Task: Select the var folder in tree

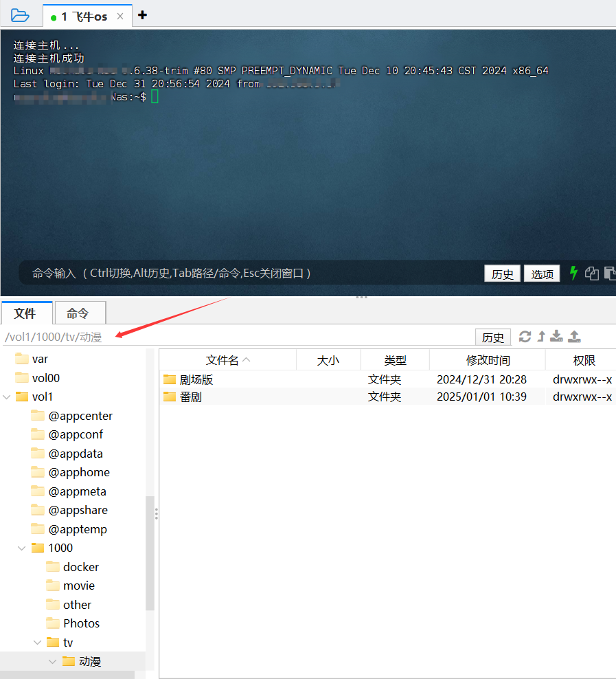Action: click(31, 359)
